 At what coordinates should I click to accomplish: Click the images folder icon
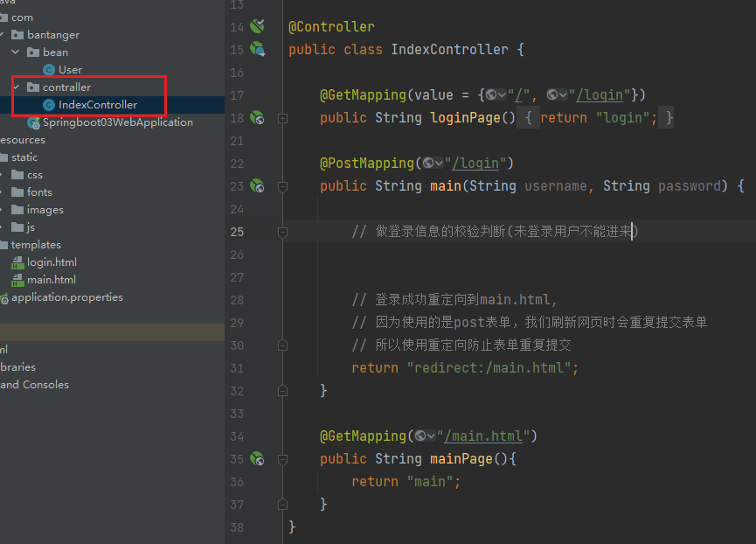17,209
